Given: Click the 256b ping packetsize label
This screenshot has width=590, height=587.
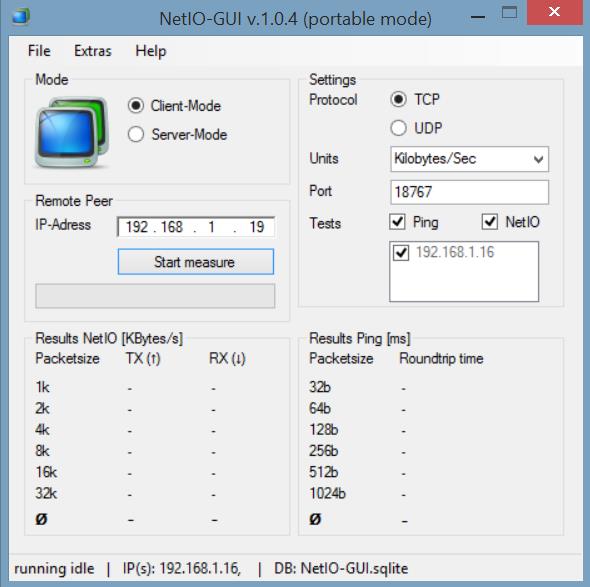Looking at the screenshot, I should coord(324,451).
